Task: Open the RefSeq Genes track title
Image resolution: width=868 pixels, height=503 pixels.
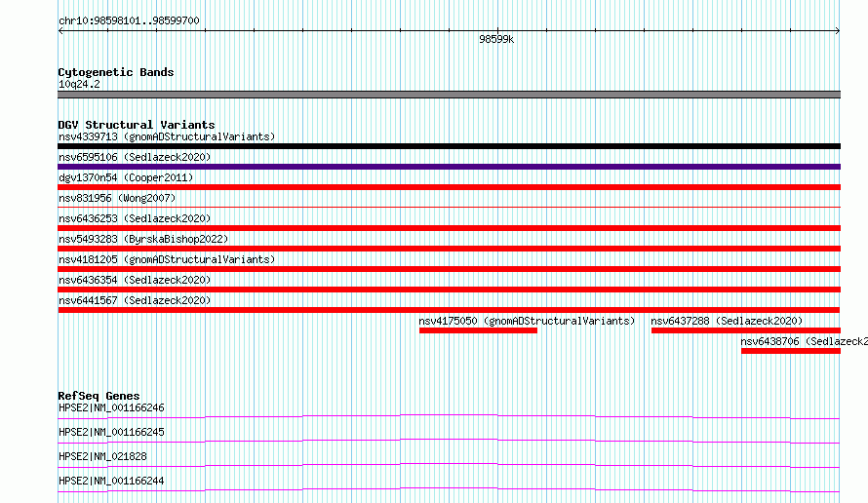Action: tap(99, 396)
